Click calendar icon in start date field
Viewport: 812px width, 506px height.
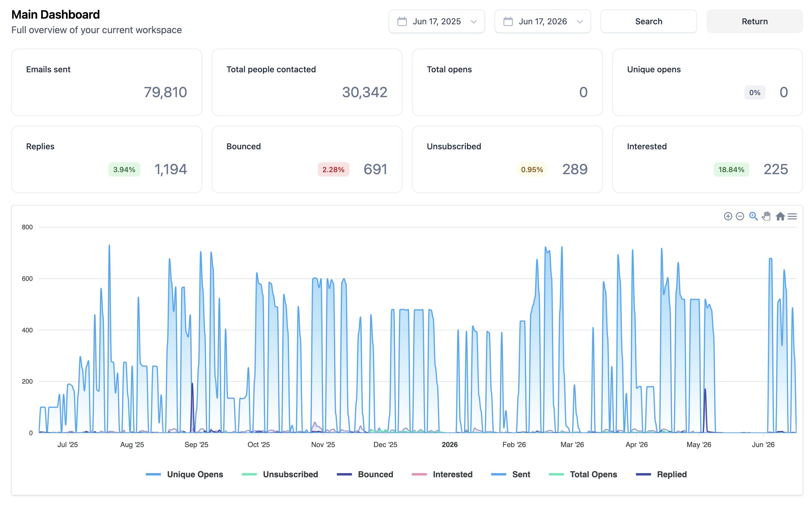click(x=402, y=21)
